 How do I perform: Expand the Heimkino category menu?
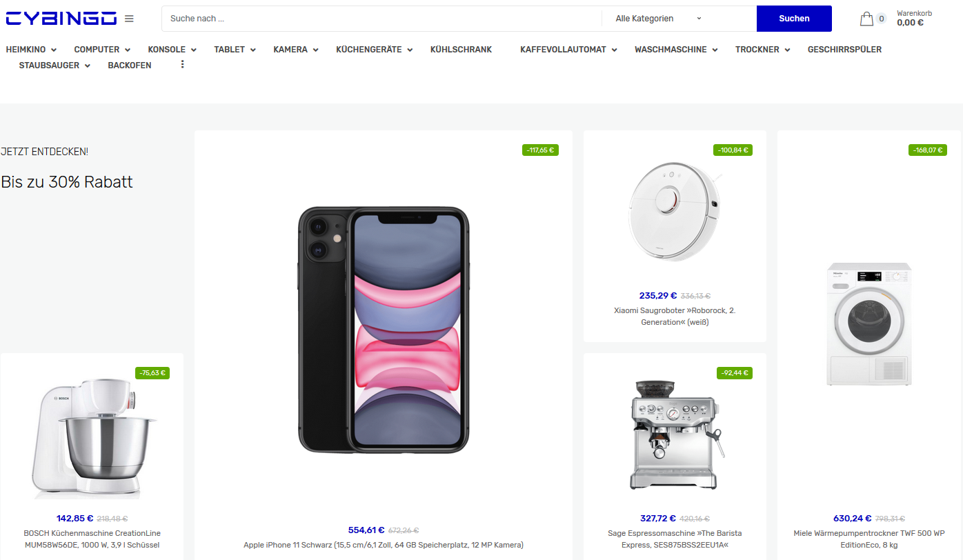click(31, 50)
